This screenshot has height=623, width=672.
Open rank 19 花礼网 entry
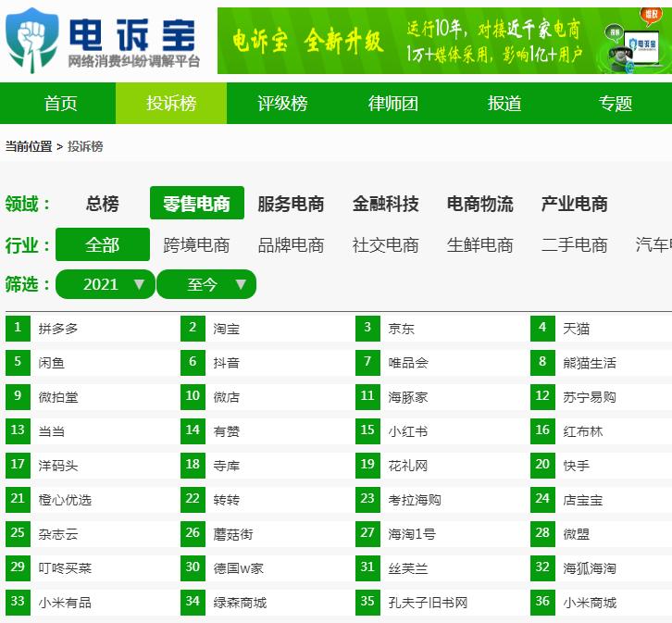click(408, 467)
